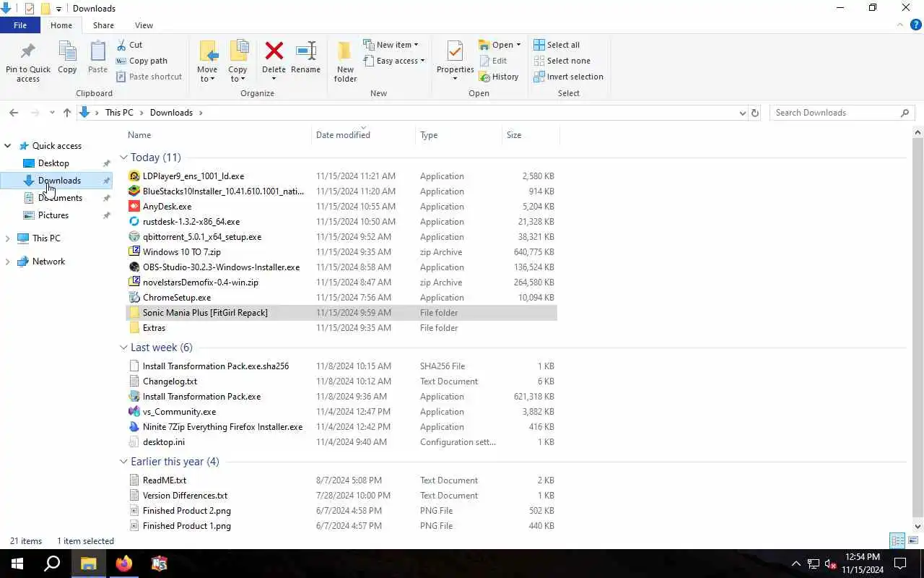924x578 pixels.
Task: Click the History ribbon button
Action: tap(498, 77)
